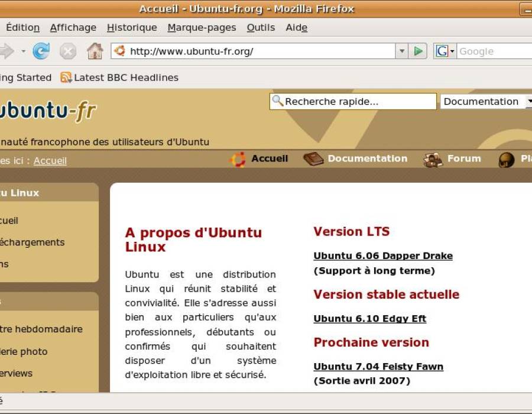Click the ubuntu-fr site logo
Viewport: 532px width, 414px height.
(48, 111)
